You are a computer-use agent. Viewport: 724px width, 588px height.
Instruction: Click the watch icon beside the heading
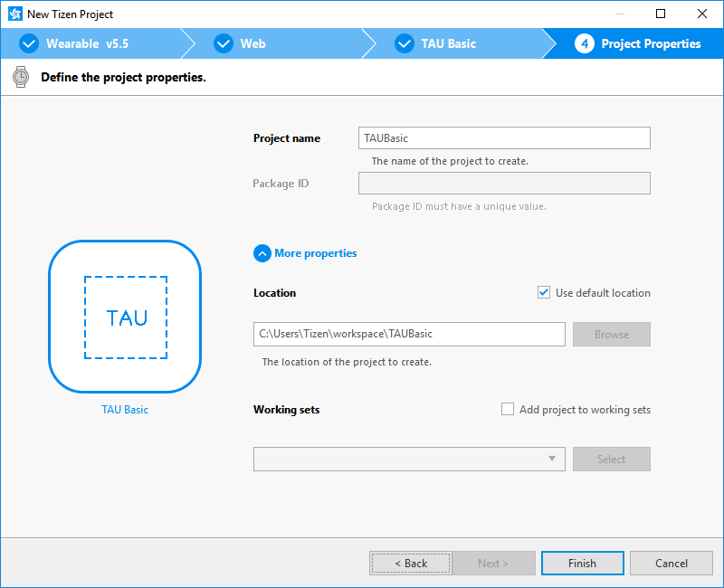pyautogui.click(x=21, y=77)
